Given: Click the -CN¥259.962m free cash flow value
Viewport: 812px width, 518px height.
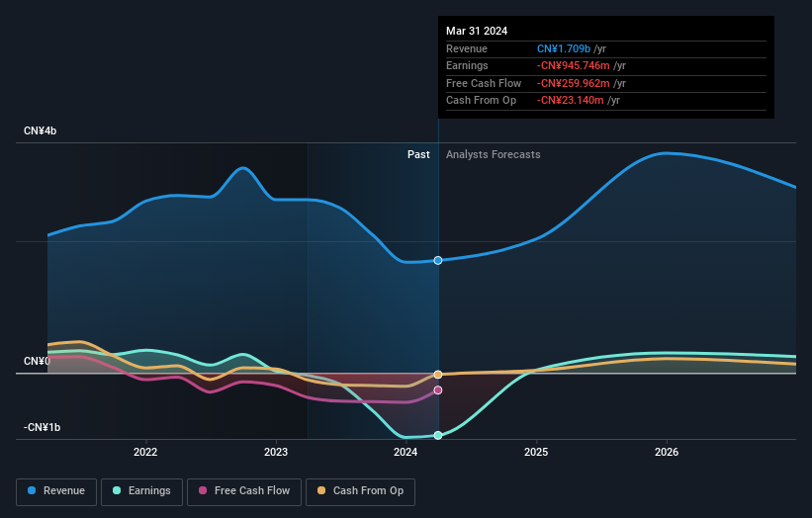Looking at the screenshot, I should tap(574, 83).
